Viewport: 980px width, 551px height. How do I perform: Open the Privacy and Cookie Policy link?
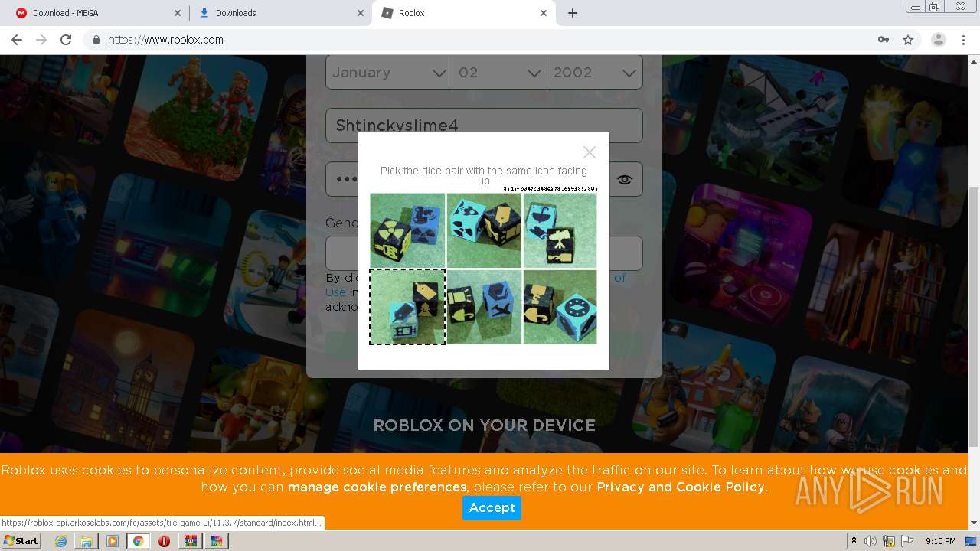click(681, 487)
